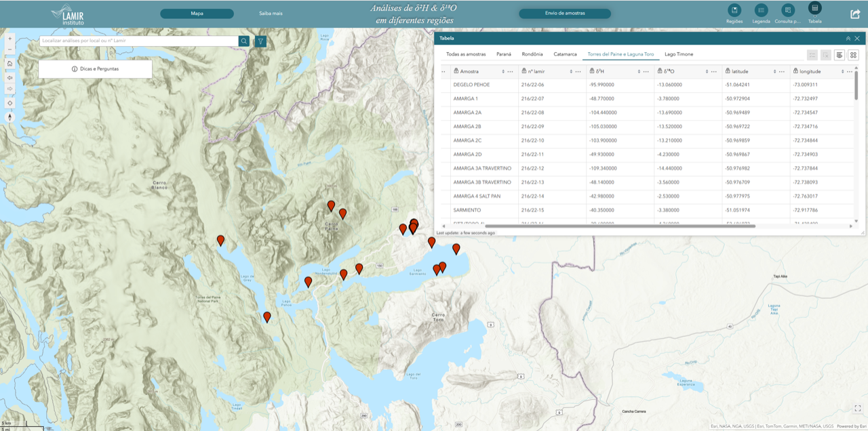Screen dimensions: 868x431
Task: Open Dicas e Perguntas
Action: coord(95,69)
